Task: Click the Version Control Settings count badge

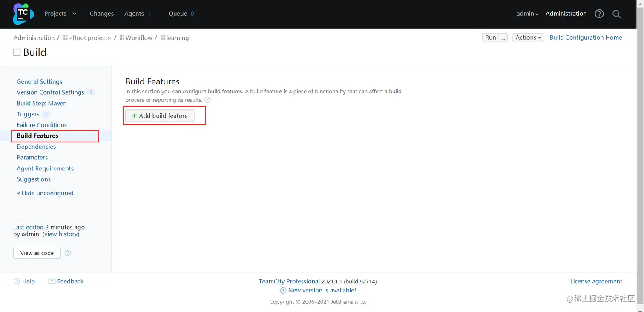Action: click(91, 92)
